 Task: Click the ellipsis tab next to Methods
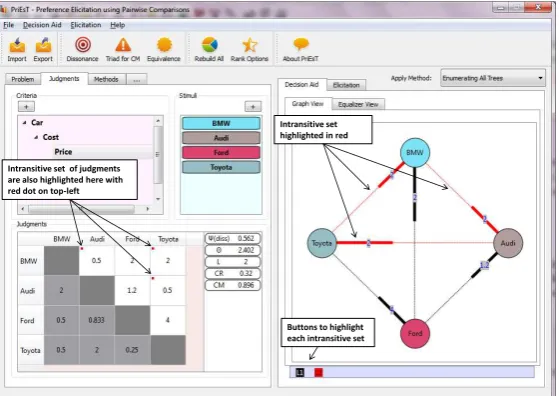pyautogui.click(x=137, y=79)
